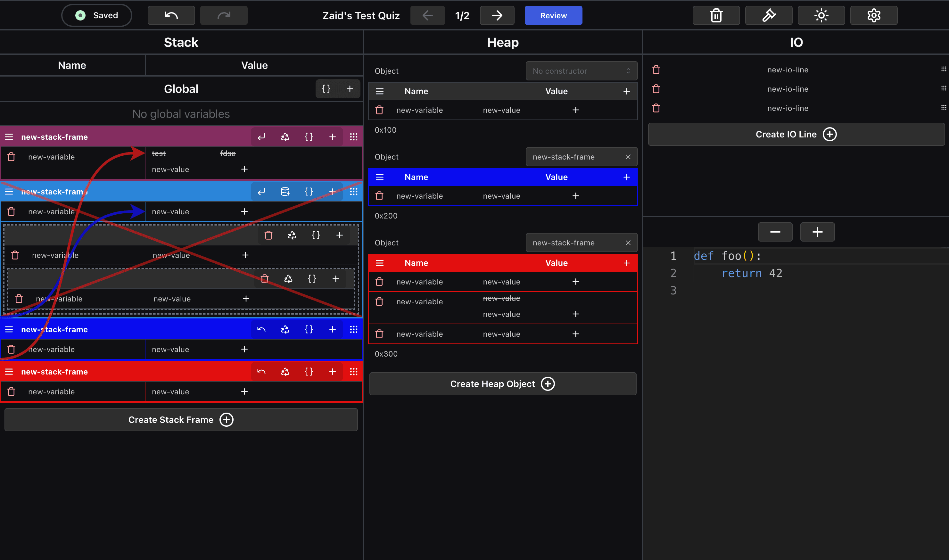Click Create Stack Frame button
This screenshot has height=560, width=949.
[181, 419]
